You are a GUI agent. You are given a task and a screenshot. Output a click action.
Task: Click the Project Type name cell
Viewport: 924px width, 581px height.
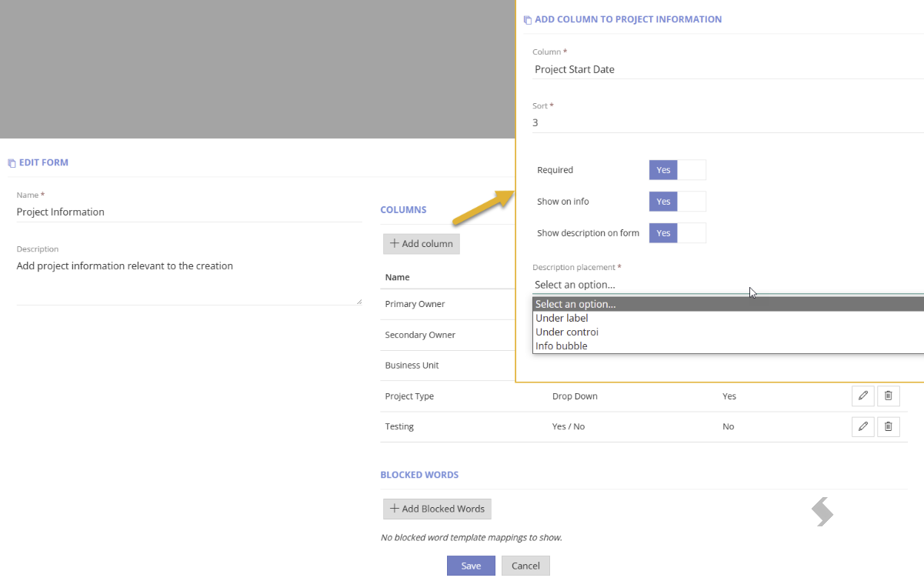(x=409, y=396)
